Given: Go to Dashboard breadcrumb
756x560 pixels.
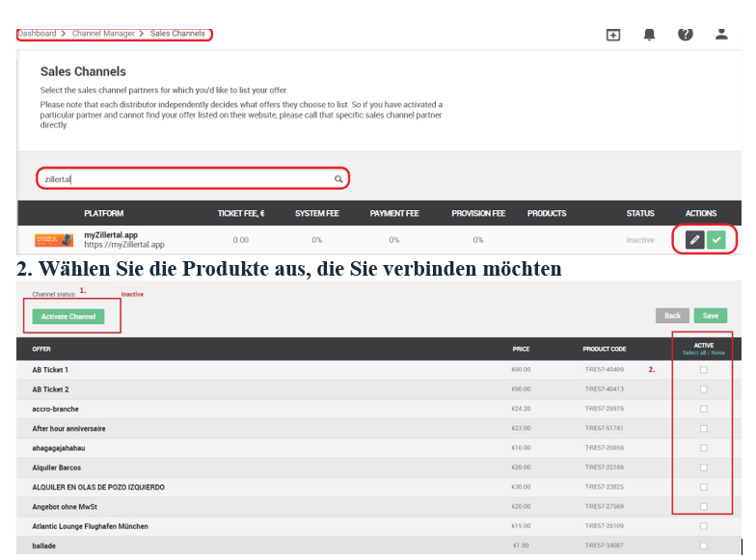Looking at the screenshot, I should click(x=37, y=33).
